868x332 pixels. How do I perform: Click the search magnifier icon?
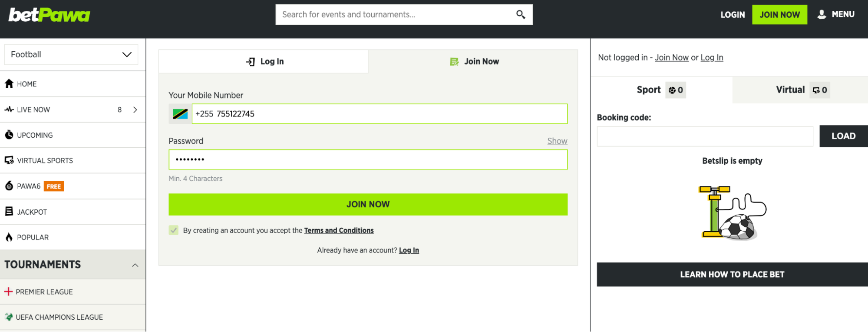(x=521, y=15)
